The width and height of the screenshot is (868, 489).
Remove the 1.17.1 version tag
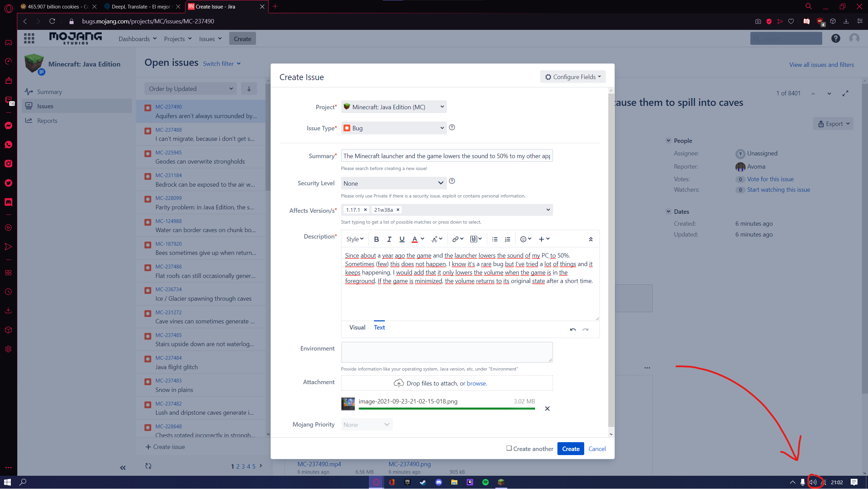click(365, 210)
